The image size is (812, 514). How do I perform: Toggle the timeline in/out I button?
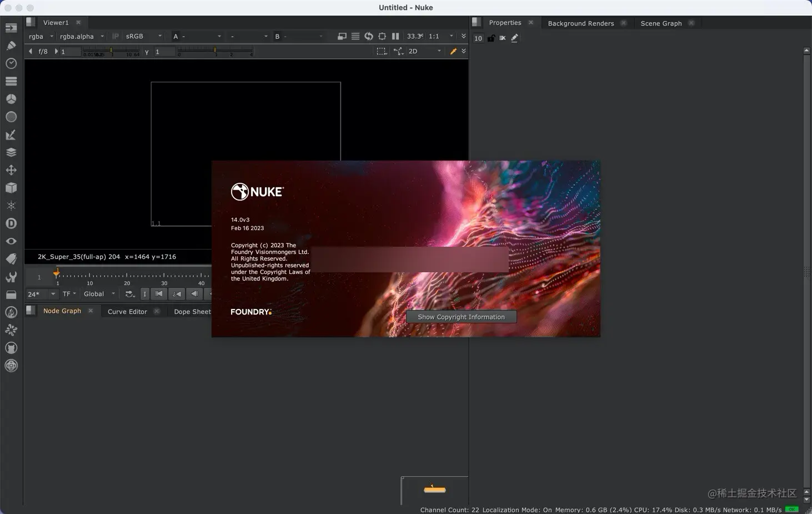coord(144,294)
